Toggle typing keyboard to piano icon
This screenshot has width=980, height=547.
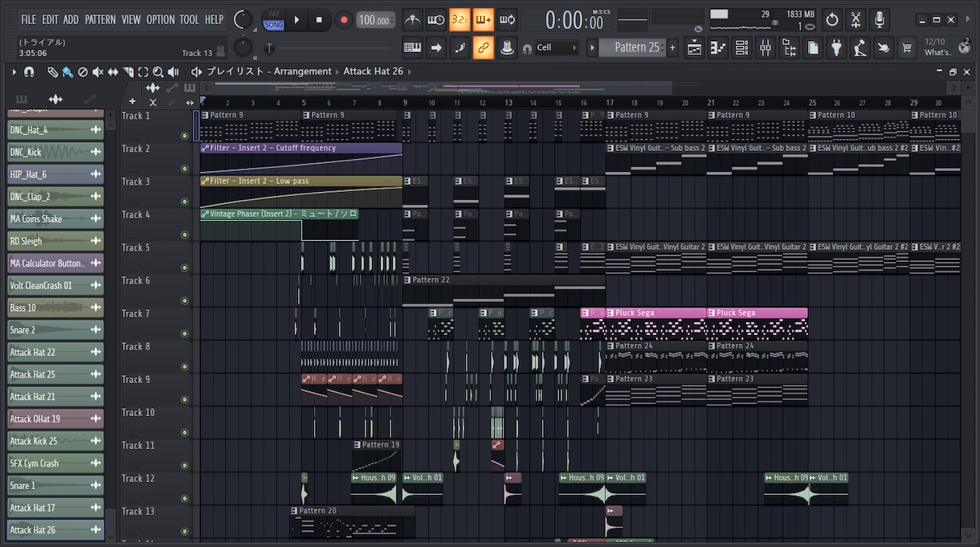tap(413, 47)
